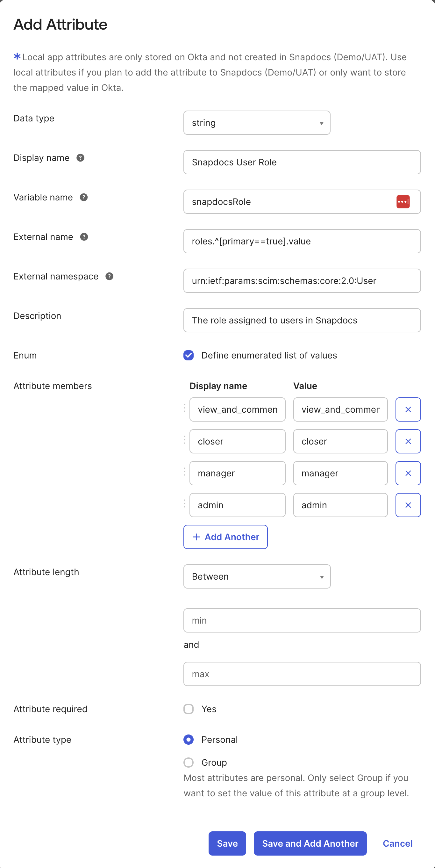
Task: Click the Display name help icon
Action: pyautogui.click(x=80, y=158)
